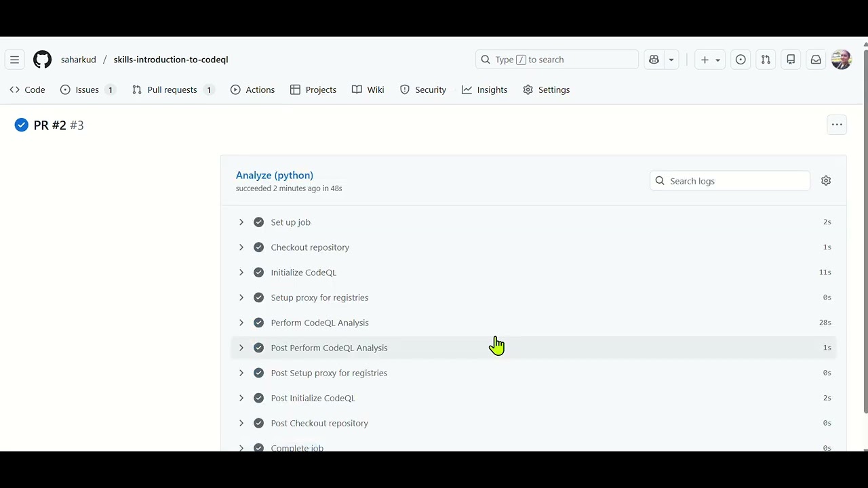Click the Checkout repository success checkmark
This screenshot has height=488, width=868.
(258, 247)
